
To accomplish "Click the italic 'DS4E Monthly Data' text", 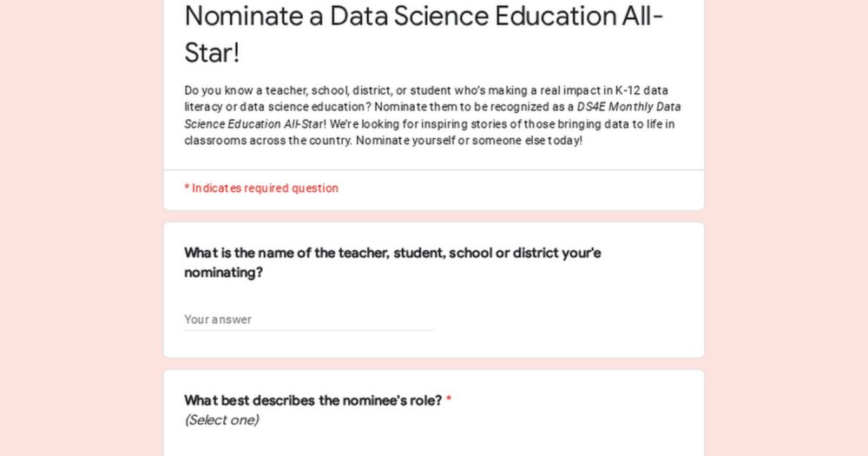I will (628, 107).
